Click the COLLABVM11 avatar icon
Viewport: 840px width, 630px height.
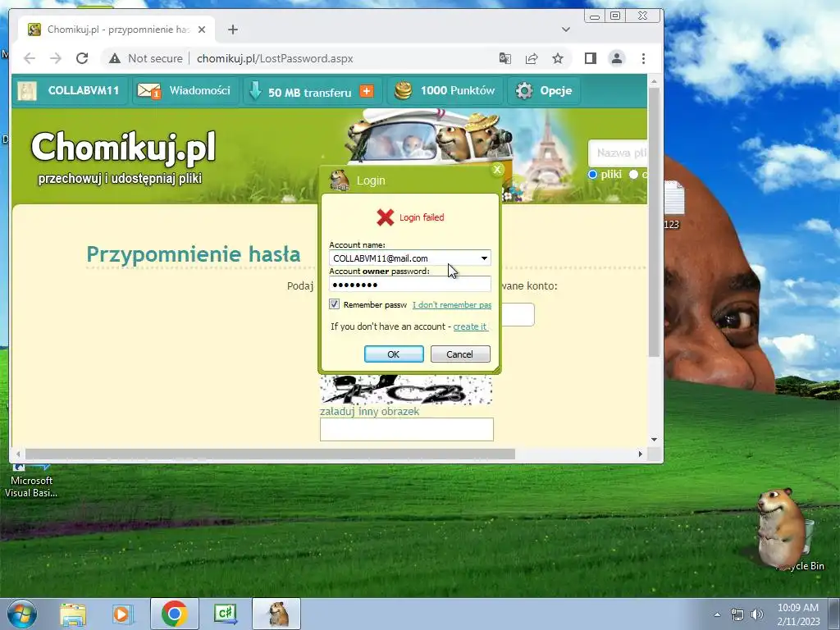27,90
